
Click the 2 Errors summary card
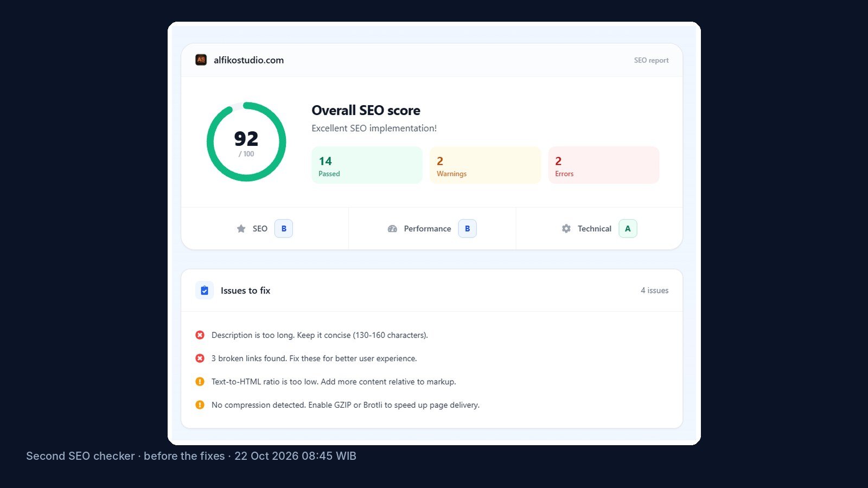click(604, 165)
